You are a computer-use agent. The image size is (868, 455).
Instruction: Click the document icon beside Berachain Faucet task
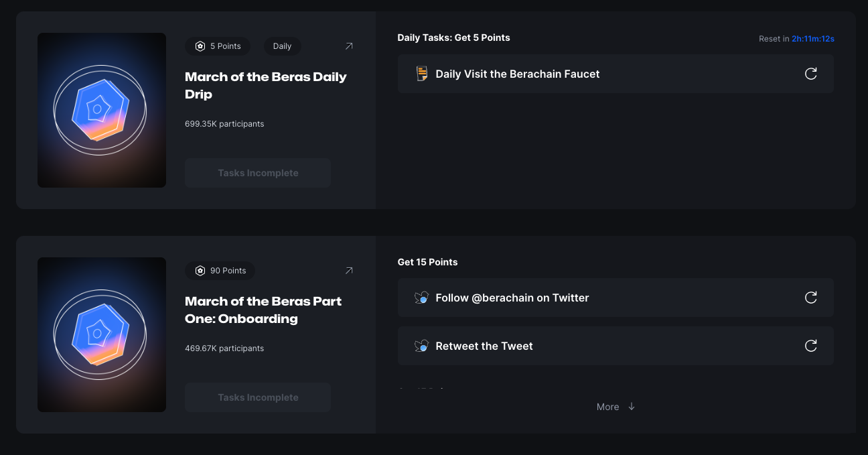422,74
